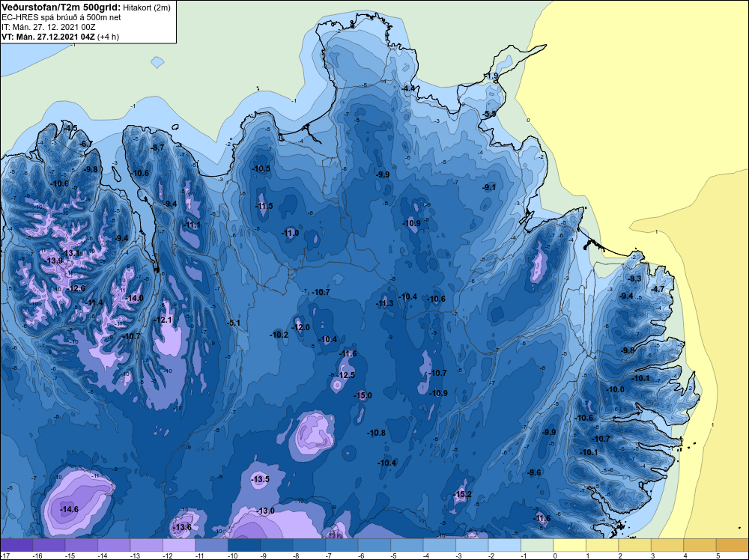Click the -11.0 temperature label
Viewport: 749px width, 560px height.
[289, 233]
